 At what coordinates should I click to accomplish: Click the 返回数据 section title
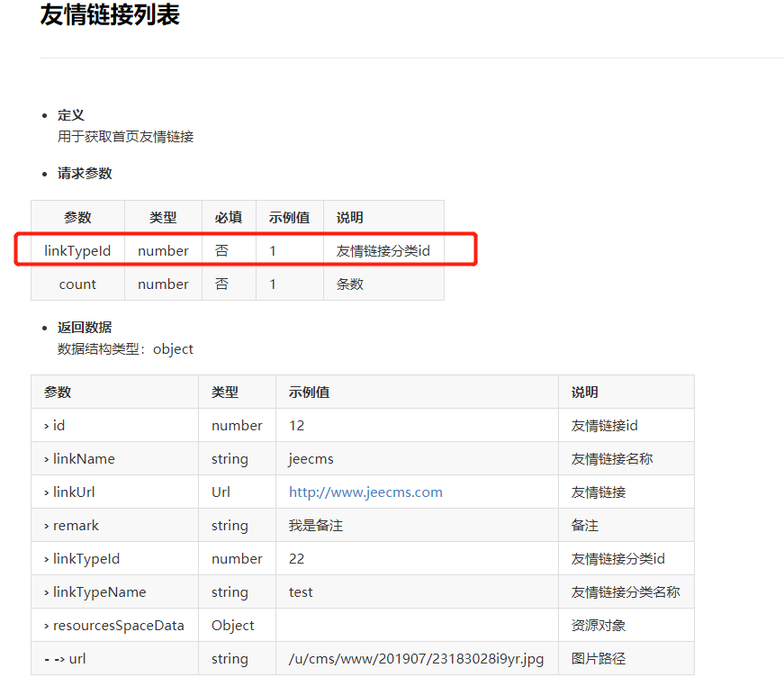85,328
